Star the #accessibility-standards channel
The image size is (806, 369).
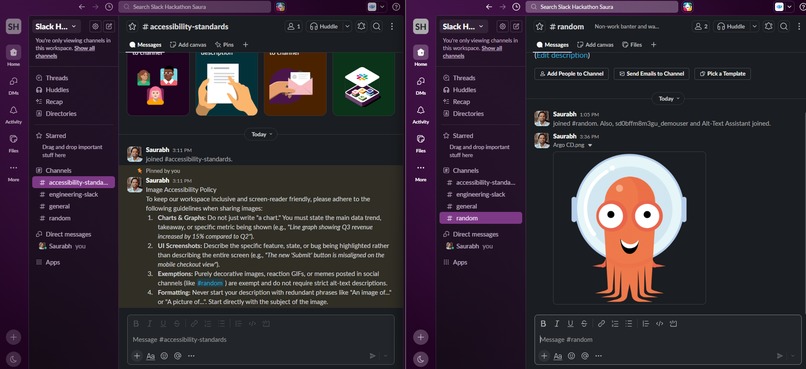(x=132, y=26)
